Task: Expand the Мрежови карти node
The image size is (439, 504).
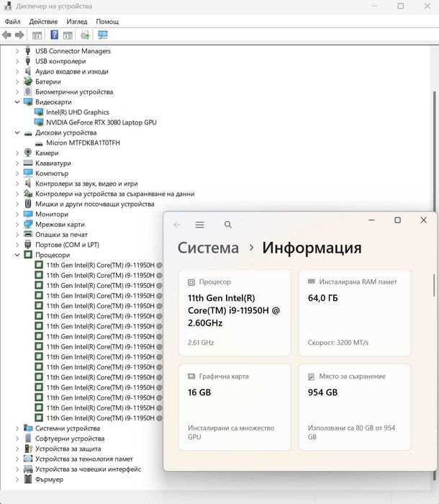Action: [x=17, y=225]
